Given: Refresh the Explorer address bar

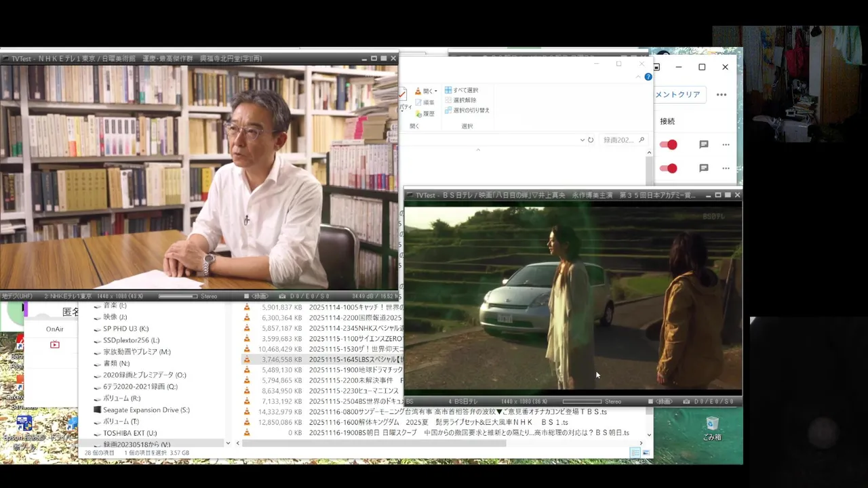Looking at the screenshot, I should (x=591, y=140).
